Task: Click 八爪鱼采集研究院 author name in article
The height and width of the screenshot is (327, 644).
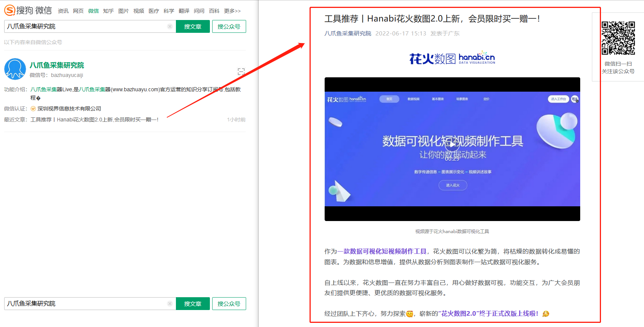Action: pos(348,34)
